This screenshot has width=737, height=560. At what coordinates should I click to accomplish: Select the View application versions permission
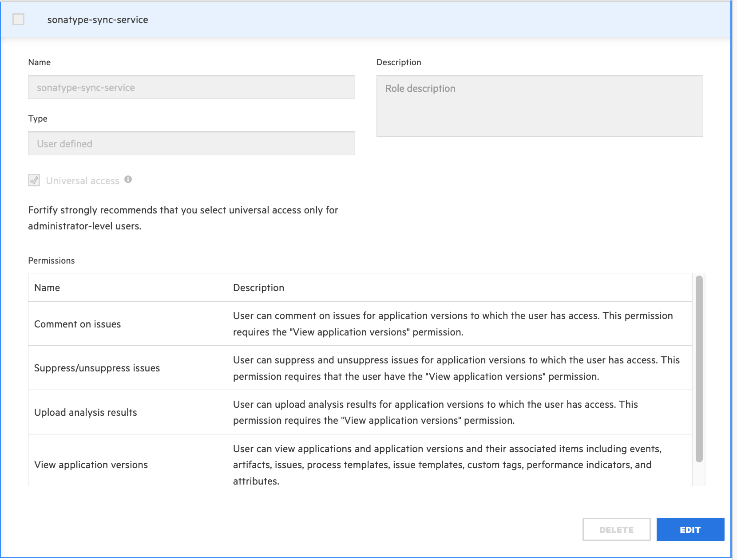91,465
